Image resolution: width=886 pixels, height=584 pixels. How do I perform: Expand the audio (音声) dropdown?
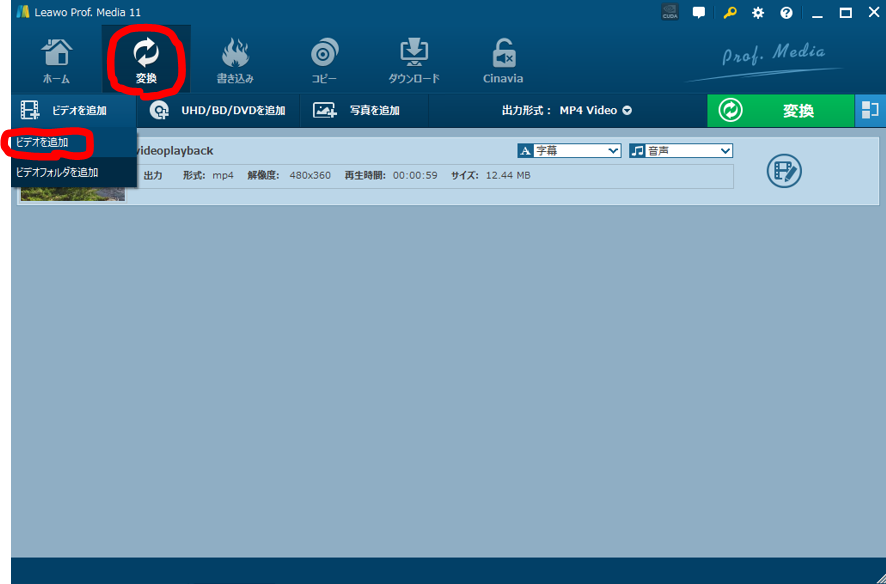pos(681,151)
